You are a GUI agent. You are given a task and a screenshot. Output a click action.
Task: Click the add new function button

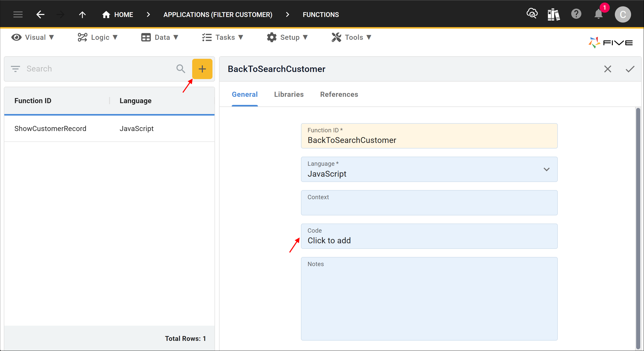[202, 69]
